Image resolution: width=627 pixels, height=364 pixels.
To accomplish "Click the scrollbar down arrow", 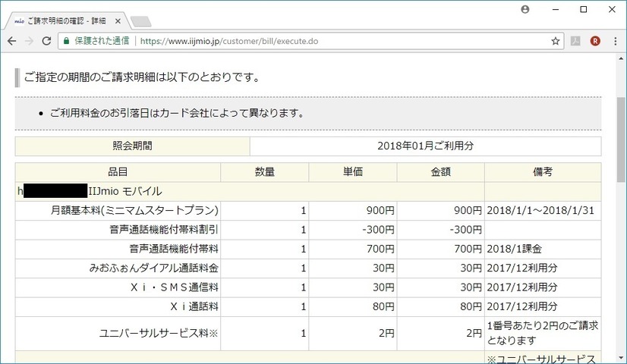I will click(x=621, y=358).
